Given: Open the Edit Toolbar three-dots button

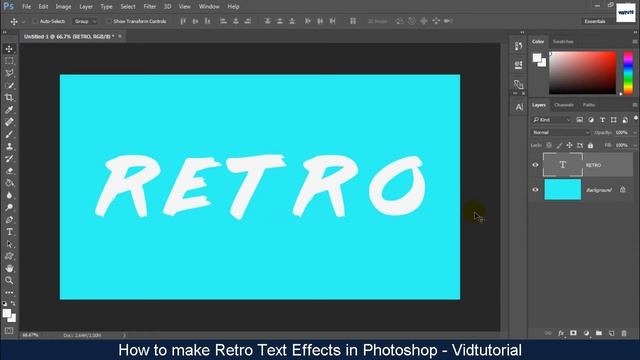Looking at the screenshot, I should pos(9,293).
